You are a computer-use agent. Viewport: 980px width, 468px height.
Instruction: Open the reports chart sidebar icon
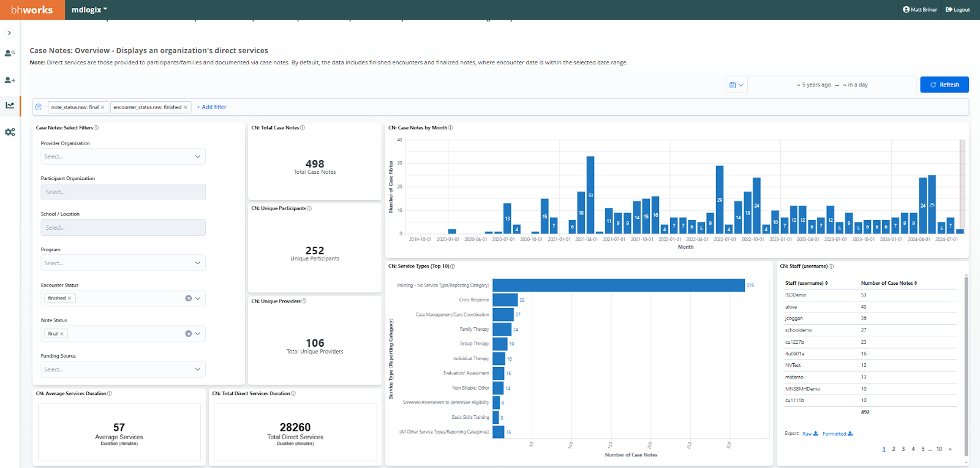(10, 105)
